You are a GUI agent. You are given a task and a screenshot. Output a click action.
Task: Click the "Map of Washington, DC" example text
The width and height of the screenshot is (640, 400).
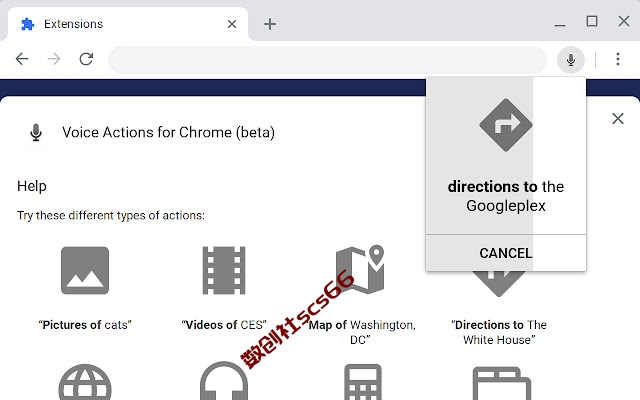click(x=362, y=332)
